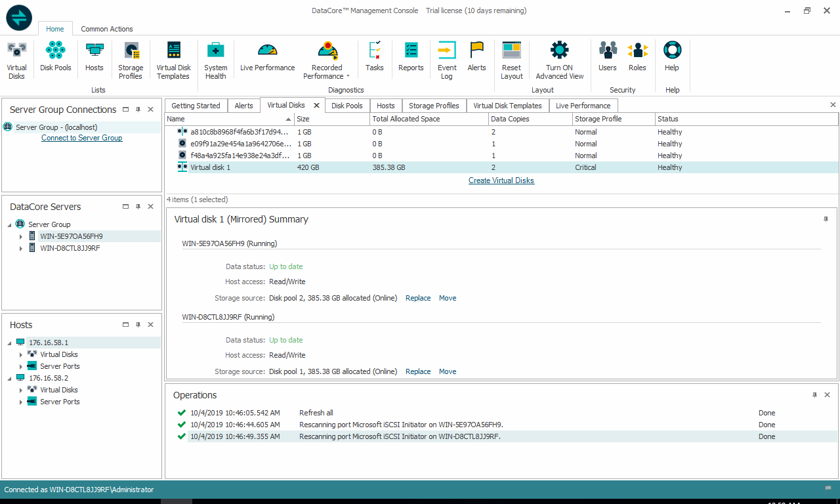Expand Virtual Disks under host 176.16.58.2
This screenshot has width=840, height=504.
[x=21, y=390]
